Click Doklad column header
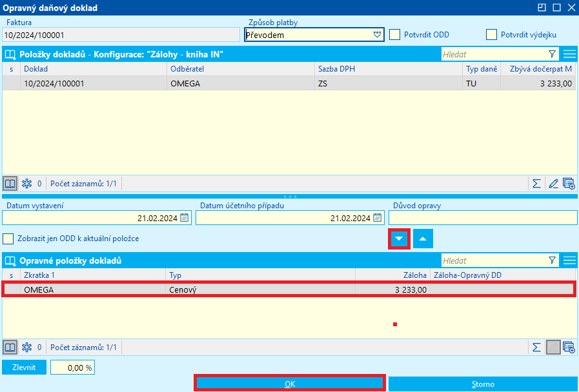The image size is (579, 392). pos(94,69)
